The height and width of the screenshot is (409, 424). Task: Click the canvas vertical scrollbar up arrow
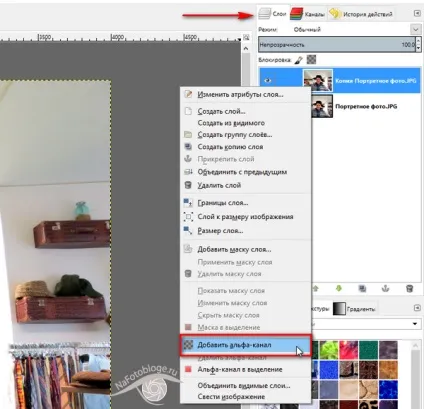tap(246, 49)
